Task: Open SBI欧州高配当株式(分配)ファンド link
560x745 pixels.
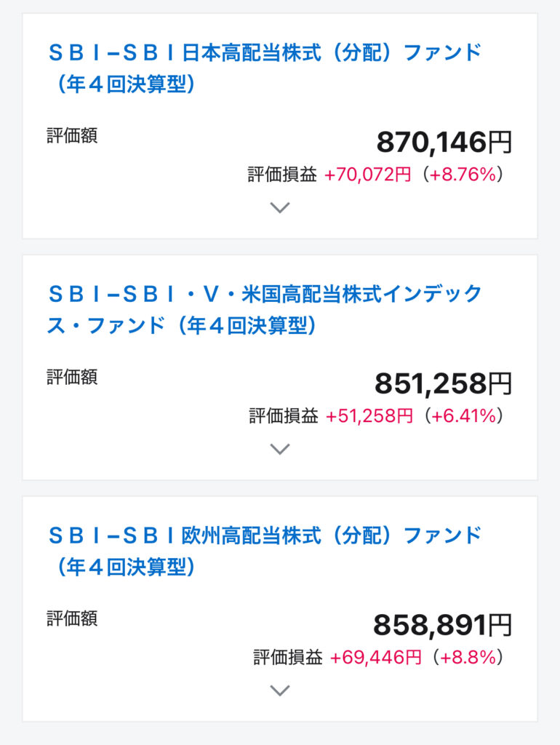Action: tap(265, 551)
